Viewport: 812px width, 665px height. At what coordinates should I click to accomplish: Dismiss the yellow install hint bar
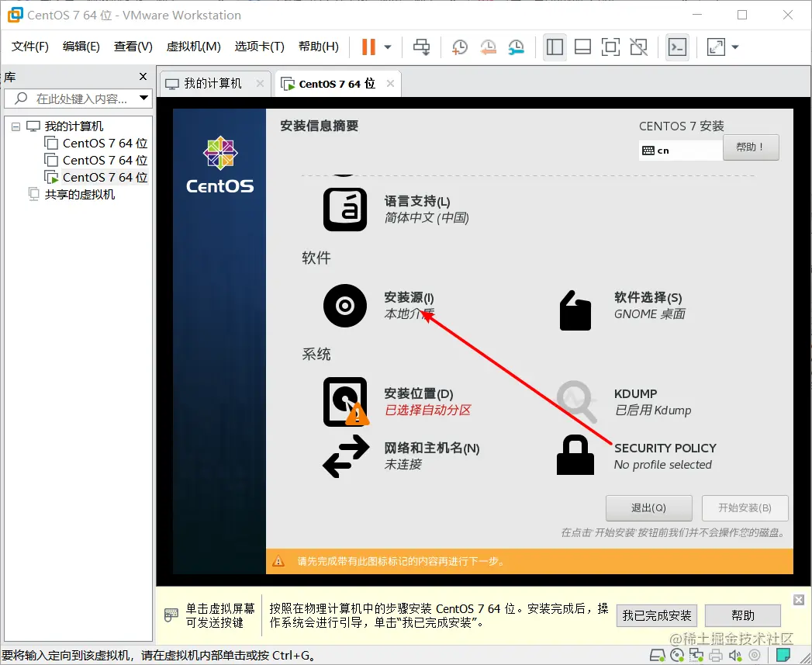pos(799,600)
